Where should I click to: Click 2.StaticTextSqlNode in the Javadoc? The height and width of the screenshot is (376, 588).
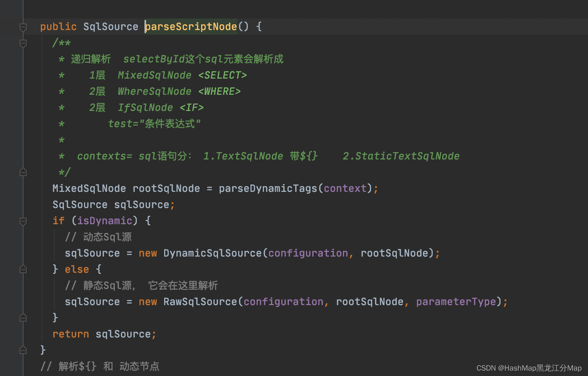[401, 156]
